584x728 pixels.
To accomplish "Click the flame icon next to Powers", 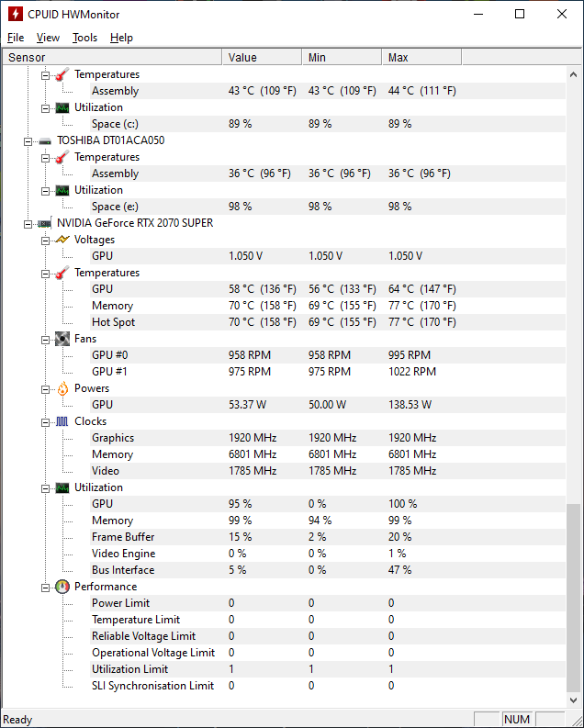I will [x=62, y=388].
